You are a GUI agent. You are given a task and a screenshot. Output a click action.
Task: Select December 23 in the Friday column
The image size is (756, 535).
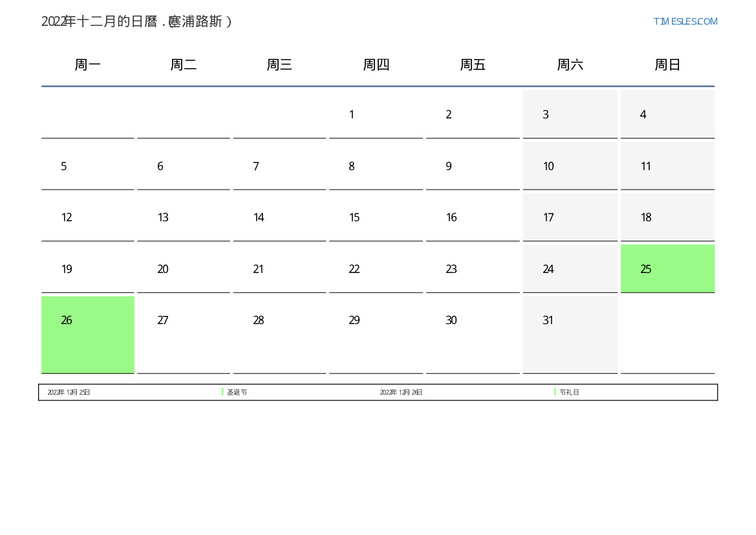click(473, 269)
